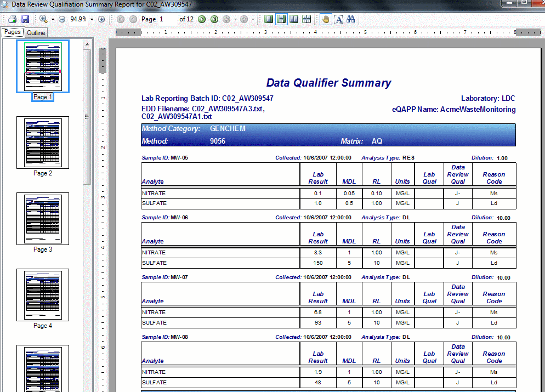Go to the next page
This screenshot has width=545, height=392.
(x=202, y=19)
